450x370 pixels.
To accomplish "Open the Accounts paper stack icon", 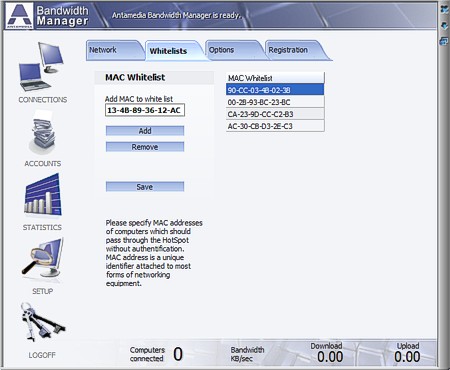I will pyautogui.click(x=42, y=132).
